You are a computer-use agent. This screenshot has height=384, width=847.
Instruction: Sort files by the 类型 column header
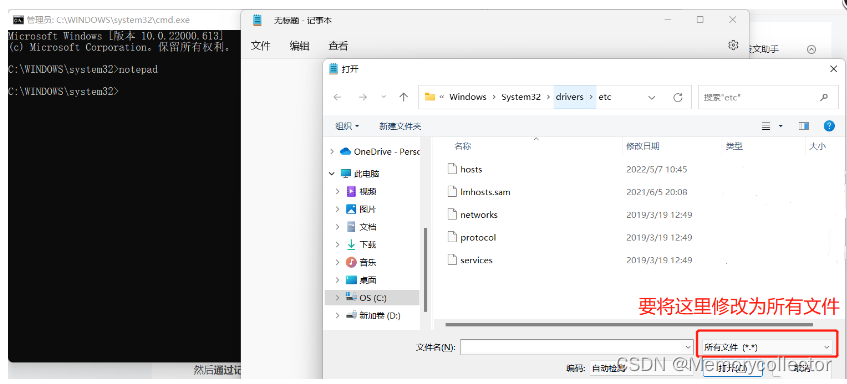(x=734, y=146)
